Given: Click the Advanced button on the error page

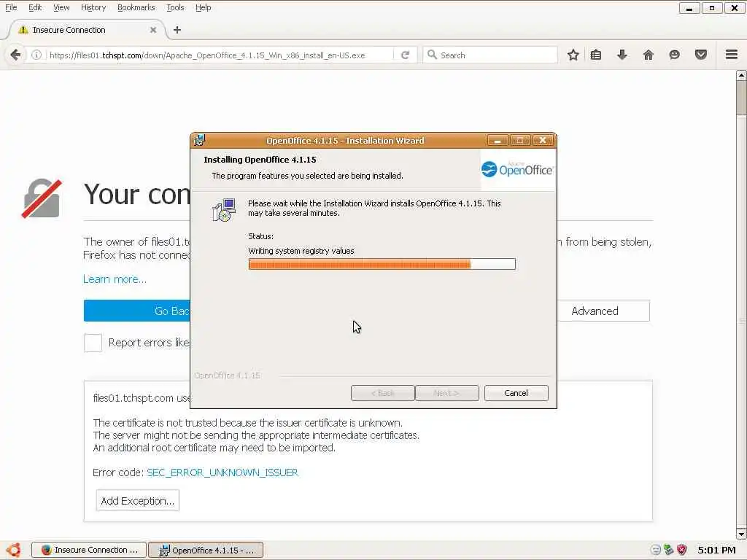Looking at the screenshot, I should pyautogui.click(x=603, y=311).
